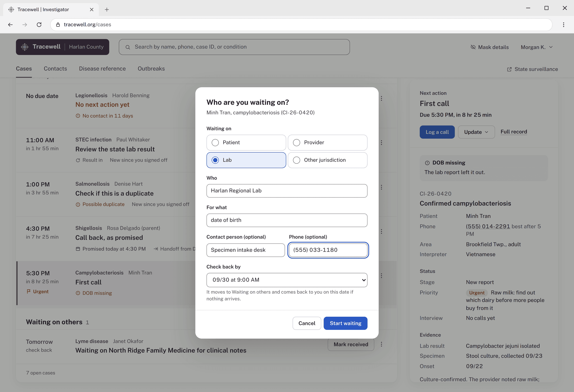Viewport: 574px width, 392px height.
Task: Click Log a call button
Action: point(437,132)
